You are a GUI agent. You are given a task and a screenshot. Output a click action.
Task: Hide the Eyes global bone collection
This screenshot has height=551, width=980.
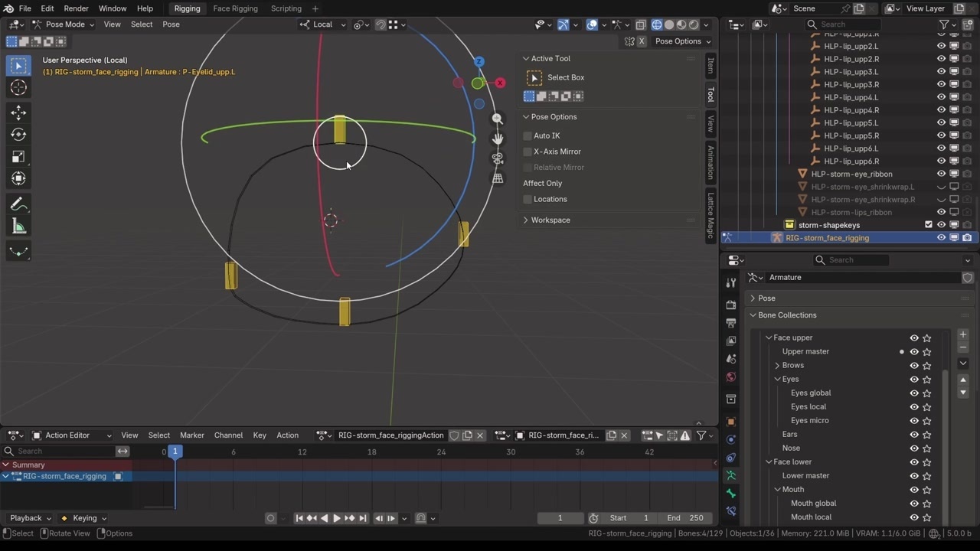pos(913,393)
